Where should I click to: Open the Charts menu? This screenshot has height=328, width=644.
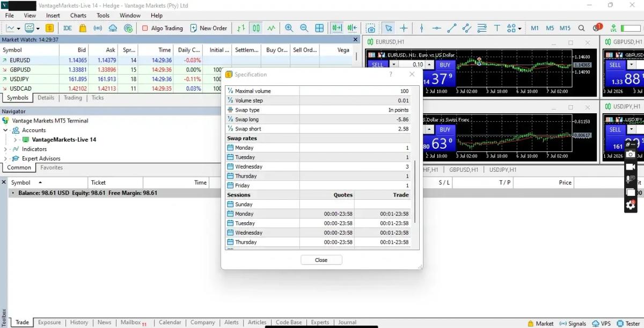(78, 16)
